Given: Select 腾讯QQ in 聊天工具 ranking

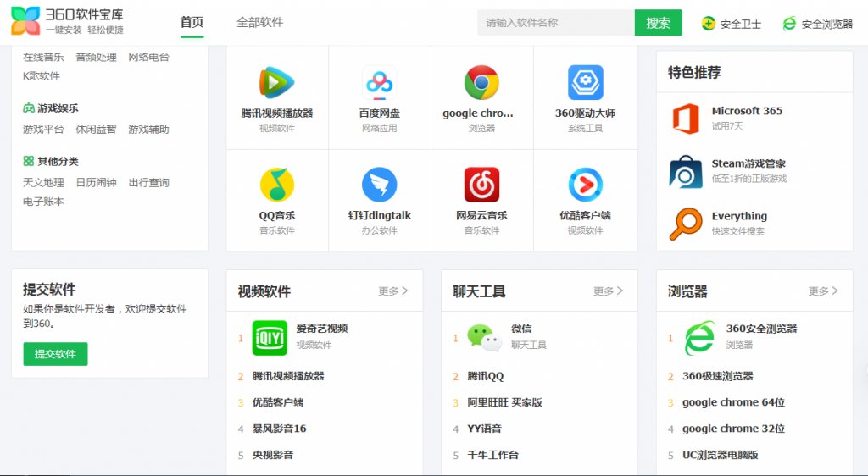Looking at the screenshot, I should [486, 376].
